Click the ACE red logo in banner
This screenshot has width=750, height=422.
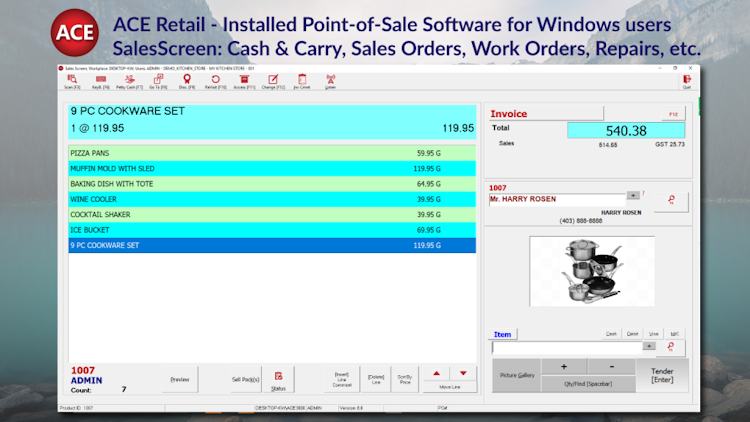75,33
